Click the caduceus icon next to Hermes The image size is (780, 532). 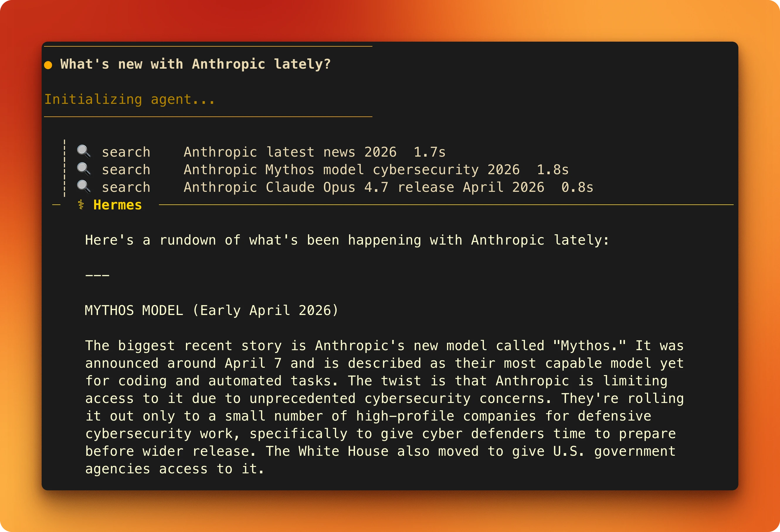(x=81, y=205)
